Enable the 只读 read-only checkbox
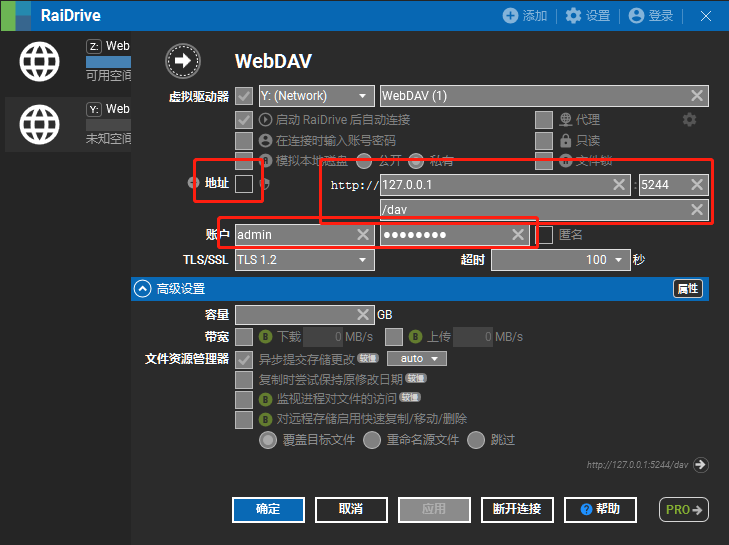Screen dimensions: 729x545 (543, 140)
